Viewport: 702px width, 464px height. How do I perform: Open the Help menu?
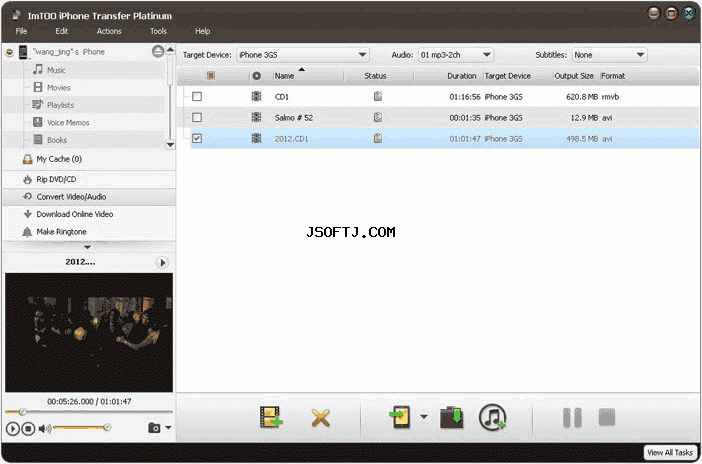(x=202, y=31)
